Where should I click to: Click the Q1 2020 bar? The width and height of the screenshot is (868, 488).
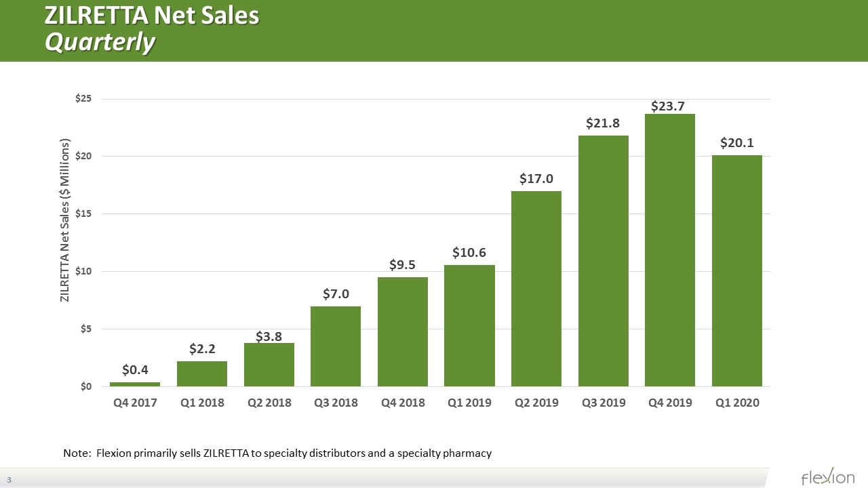pyautogui.click(x=737, y=271)
